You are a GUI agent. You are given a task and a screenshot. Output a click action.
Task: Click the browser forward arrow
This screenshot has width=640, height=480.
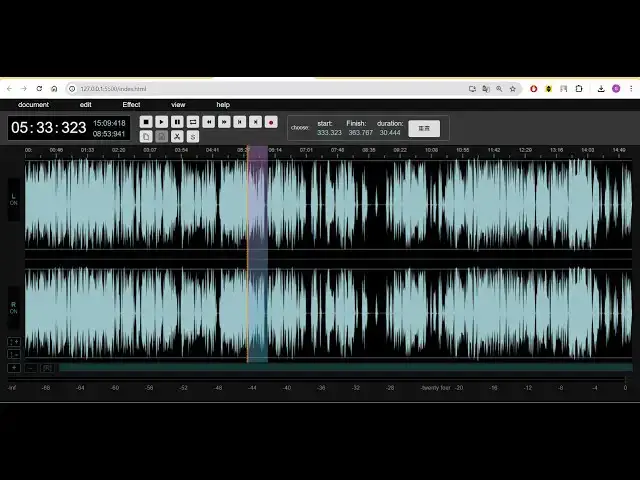pyautogui.click(x=24, y=89)
